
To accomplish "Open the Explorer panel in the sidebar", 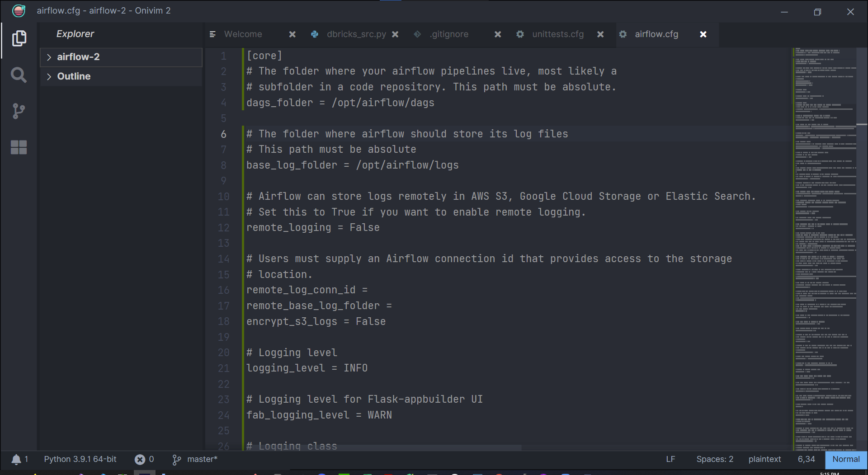I will [x=19, y=39].
